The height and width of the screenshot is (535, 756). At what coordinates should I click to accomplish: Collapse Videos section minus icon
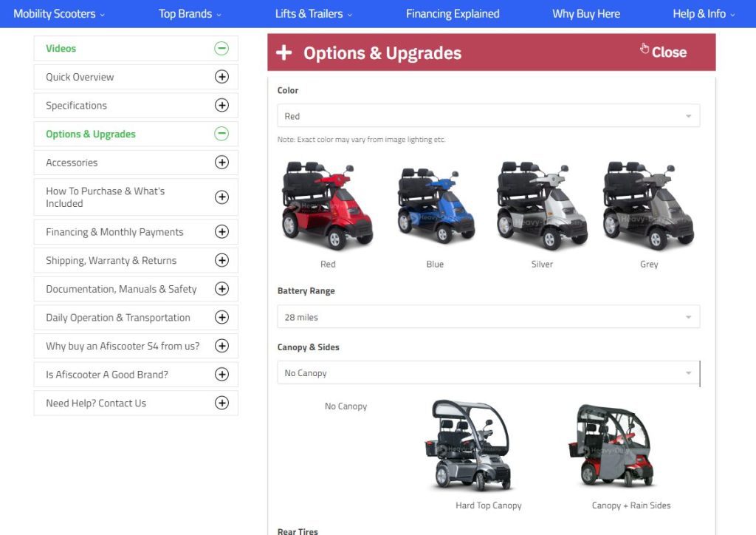tap(221, 48)
